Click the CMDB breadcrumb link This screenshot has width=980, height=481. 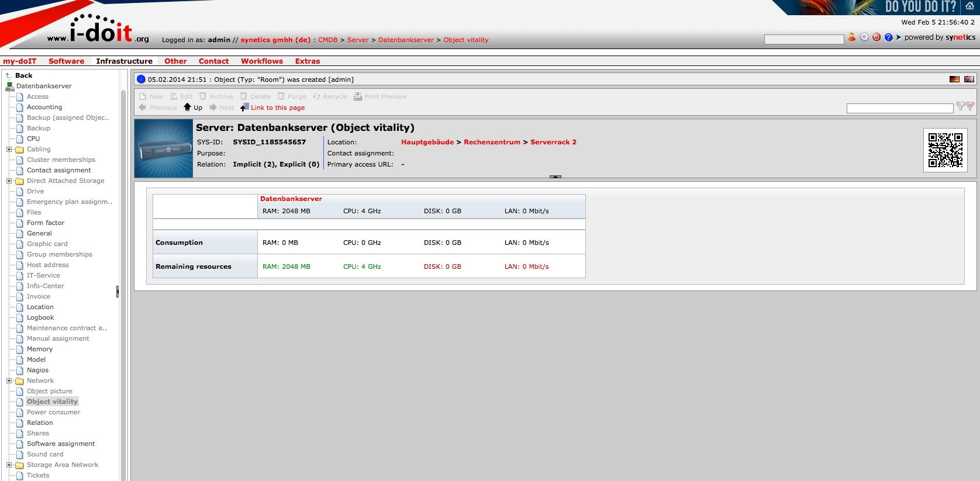(328, 40)
